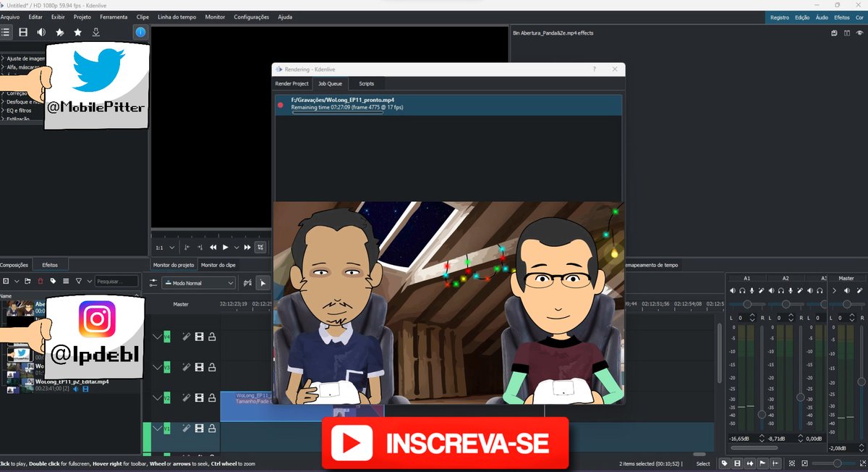Select Job Queue tab in Rendering dialog
The width and height of the screenshot is (868, 472).
click(x=331, y=84)
